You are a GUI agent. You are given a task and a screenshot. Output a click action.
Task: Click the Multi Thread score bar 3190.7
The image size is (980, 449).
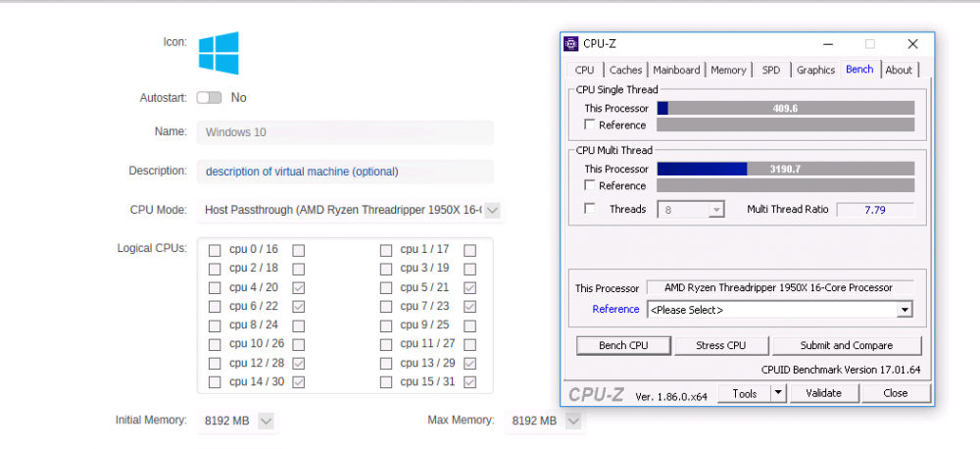pos(785,169)
